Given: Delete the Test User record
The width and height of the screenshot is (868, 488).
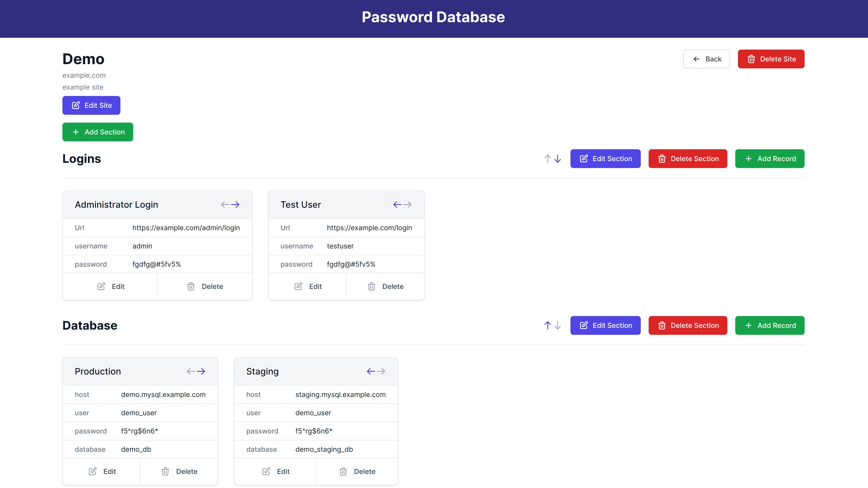Looking at the screenshot, I should pos(385,286).
